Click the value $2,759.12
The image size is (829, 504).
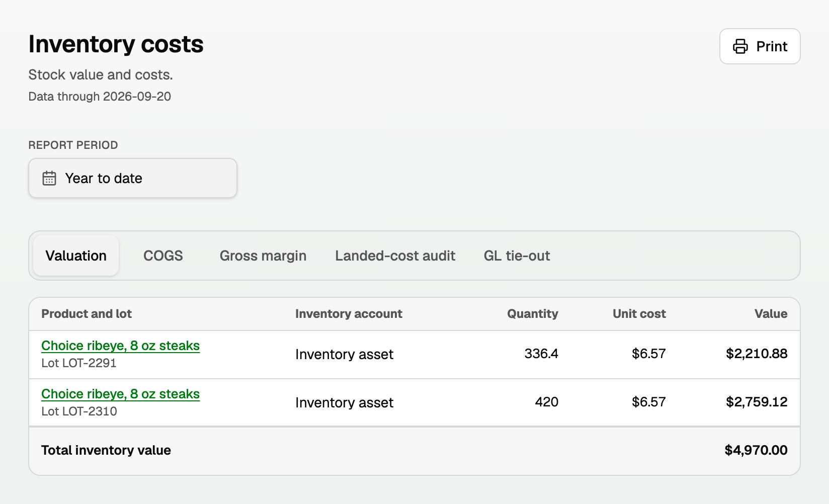[757, 402]
